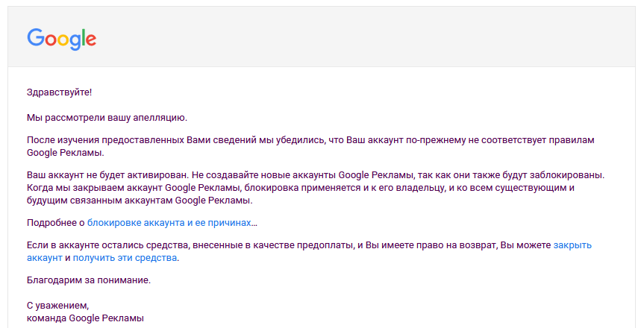
Task: Select the 'Мы рассмотрели вашу апелляцию.' sentence
Action: 107,118
